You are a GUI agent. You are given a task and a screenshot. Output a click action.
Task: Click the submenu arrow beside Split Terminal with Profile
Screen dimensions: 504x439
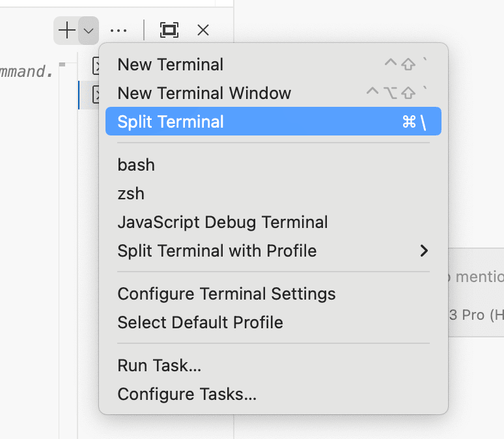425,251
